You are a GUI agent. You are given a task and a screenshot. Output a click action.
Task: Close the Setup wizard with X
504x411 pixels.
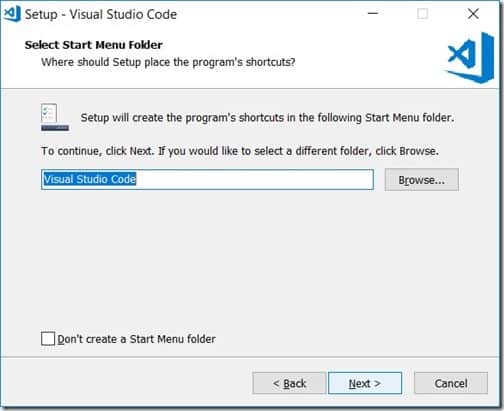click(x=473, y=14)
